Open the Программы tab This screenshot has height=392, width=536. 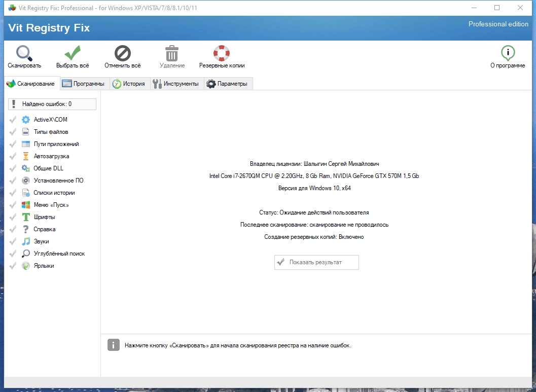coord(85,84)
